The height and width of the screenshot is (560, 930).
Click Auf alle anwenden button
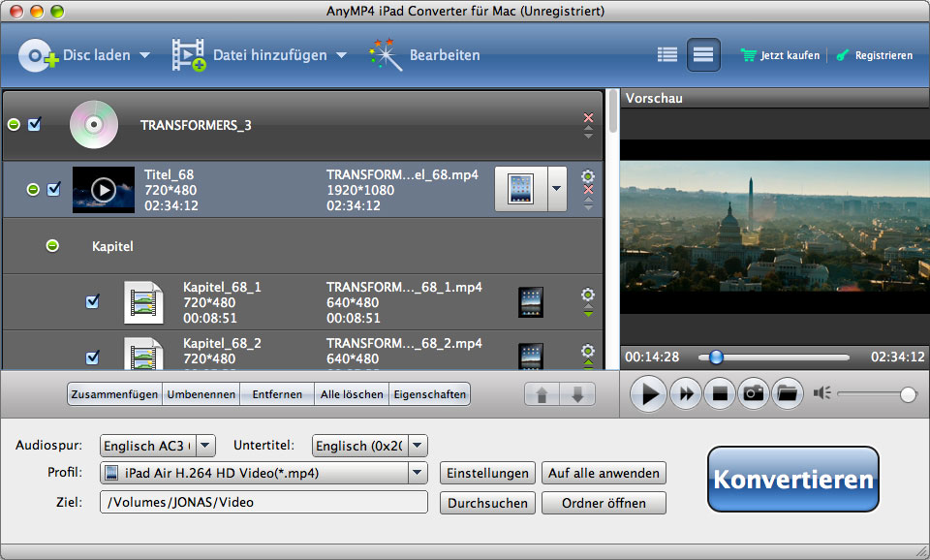click(604, 473)
